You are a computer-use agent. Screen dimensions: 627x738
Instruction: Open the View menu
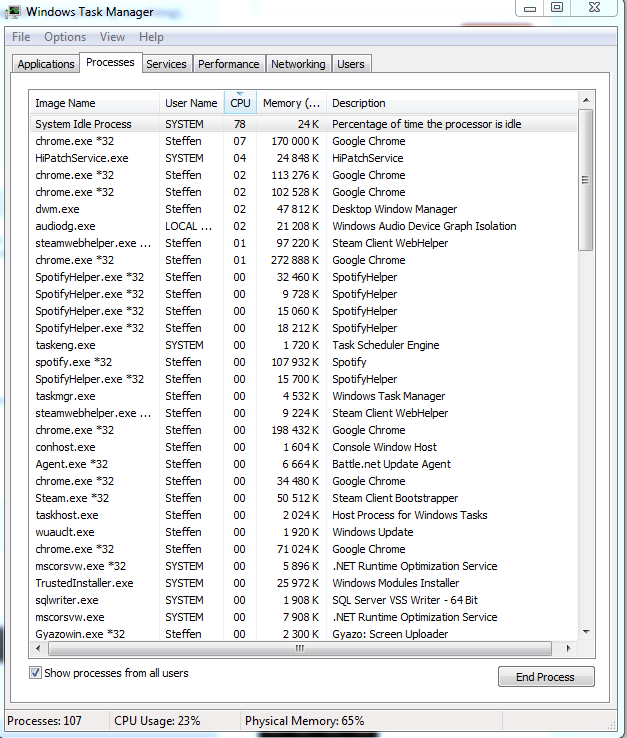(x=112, y=37)
